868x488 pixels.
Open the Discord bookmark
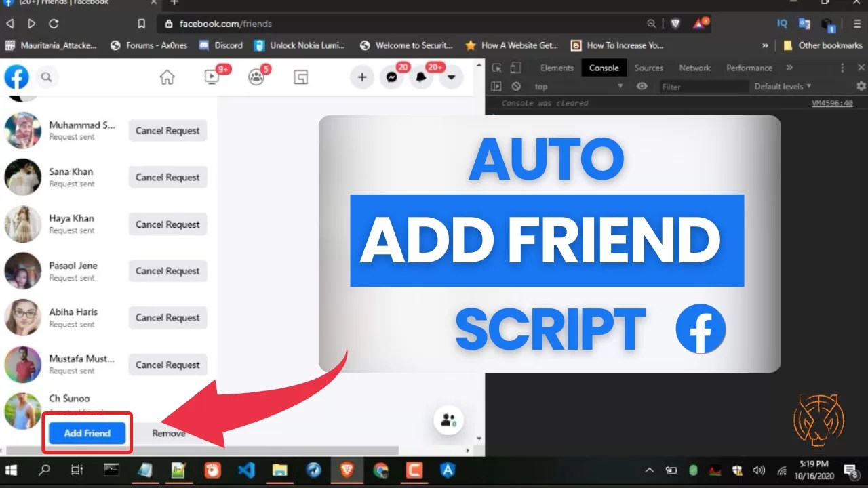pyautogui.click(x=220, y=45)
